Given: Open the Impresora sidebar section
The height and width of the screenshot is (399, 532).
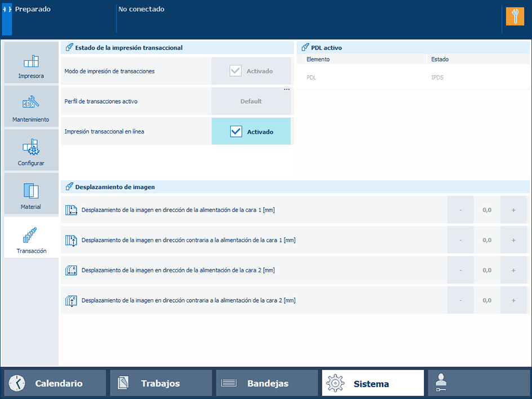Looking at the screenshot, I should pos(31,63).
